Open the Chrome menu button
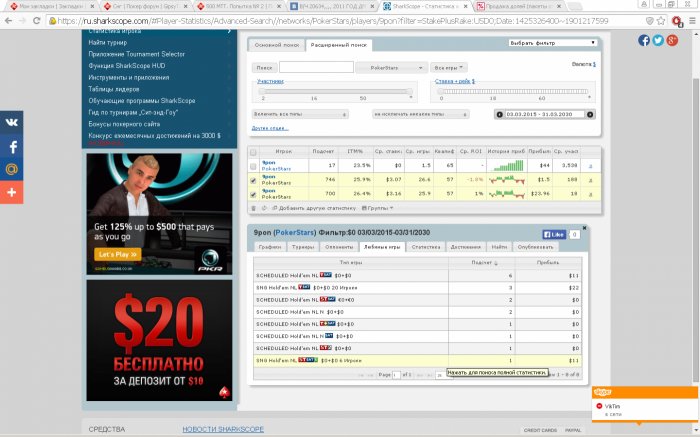This screenshot has height=437, width=700. coord(692,21)
